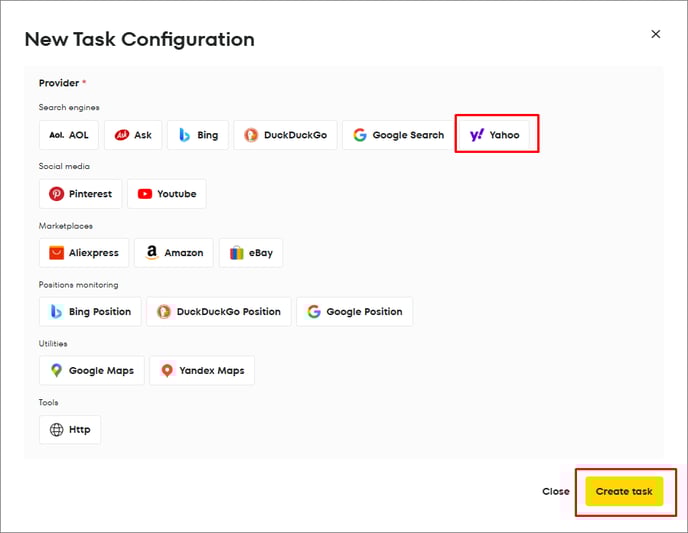Choose the Youtube provider
This screenshot has height=533, width=688.
click(166, 194)
